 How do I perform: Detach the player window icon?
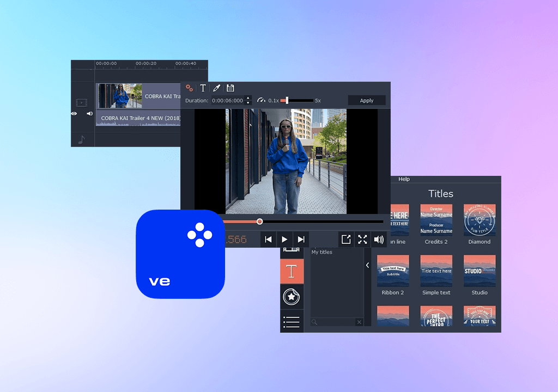346,240
